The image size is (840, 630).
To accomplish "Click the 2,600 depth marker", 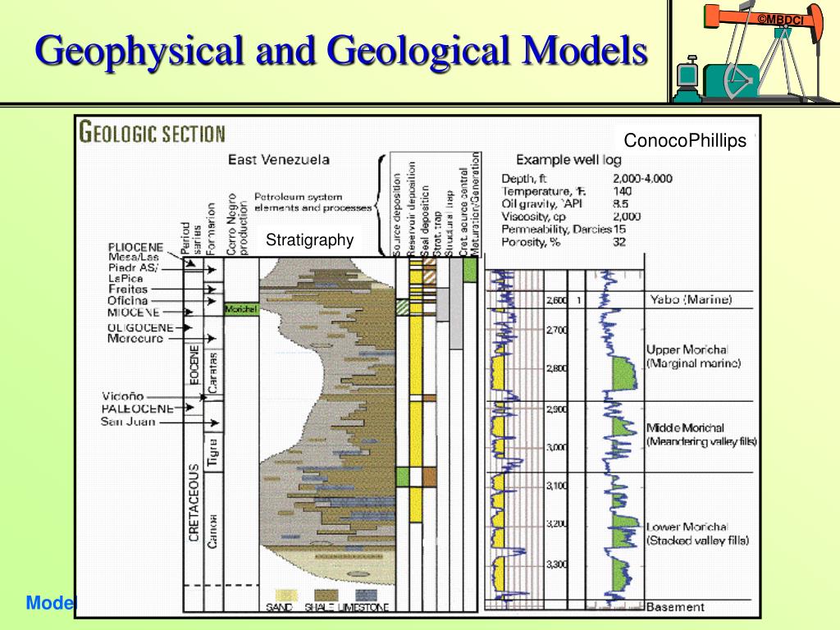I will pyautogui.click(x=557, y=300).
